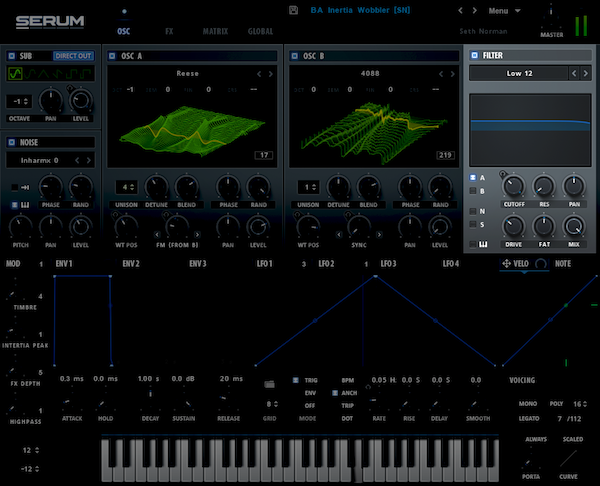Select next noise sample arrow
Screen dimensions: 600x486
click(x=89, y=160)
